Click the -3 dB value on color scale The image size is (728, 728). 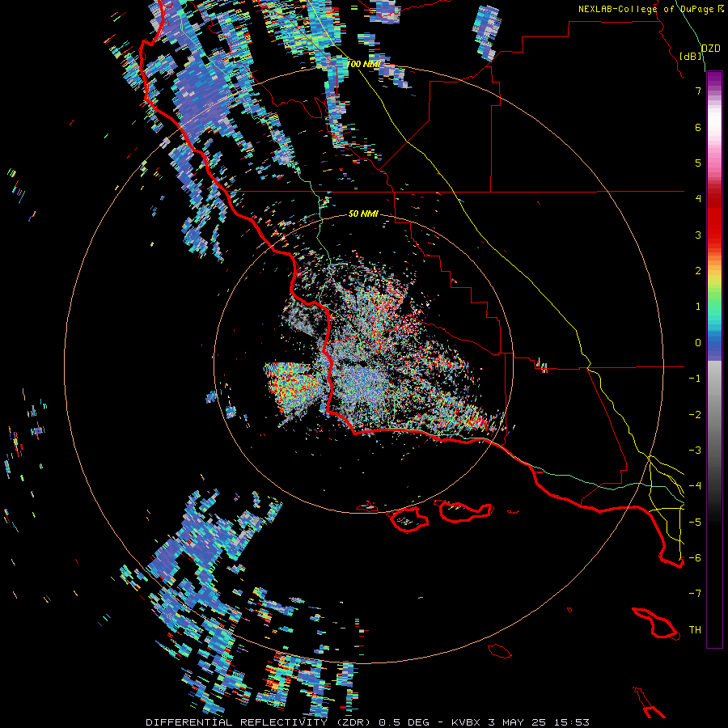(695, 450)
